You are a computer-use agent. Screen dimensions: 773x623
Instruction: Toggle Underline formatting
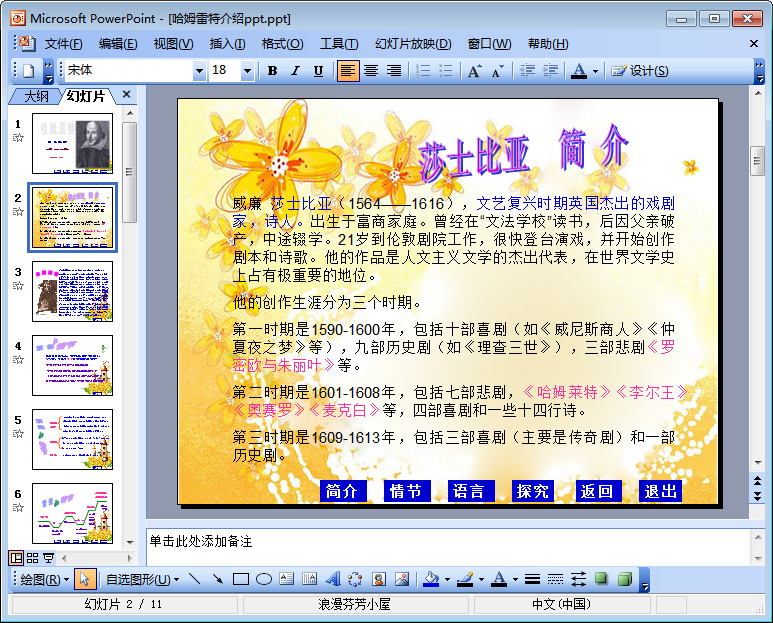click(318, 71)
